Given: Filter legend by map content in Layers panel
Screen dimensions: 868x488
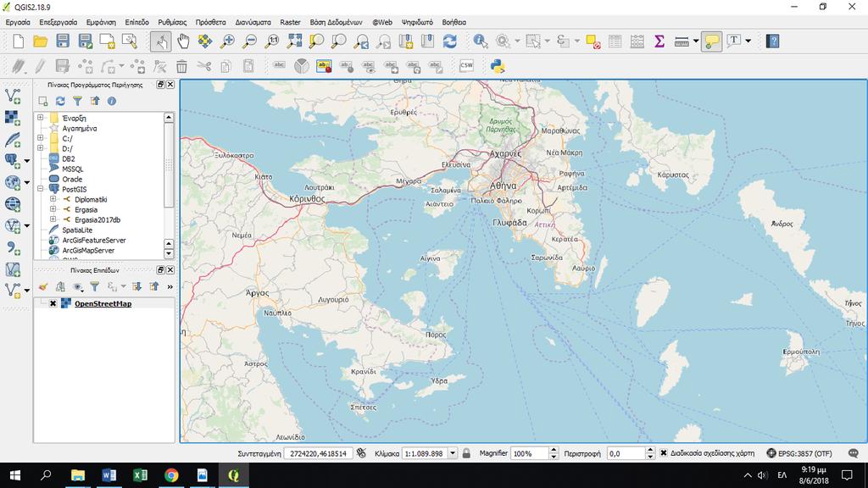Looking at the screenshot, I should coord(95,286).
